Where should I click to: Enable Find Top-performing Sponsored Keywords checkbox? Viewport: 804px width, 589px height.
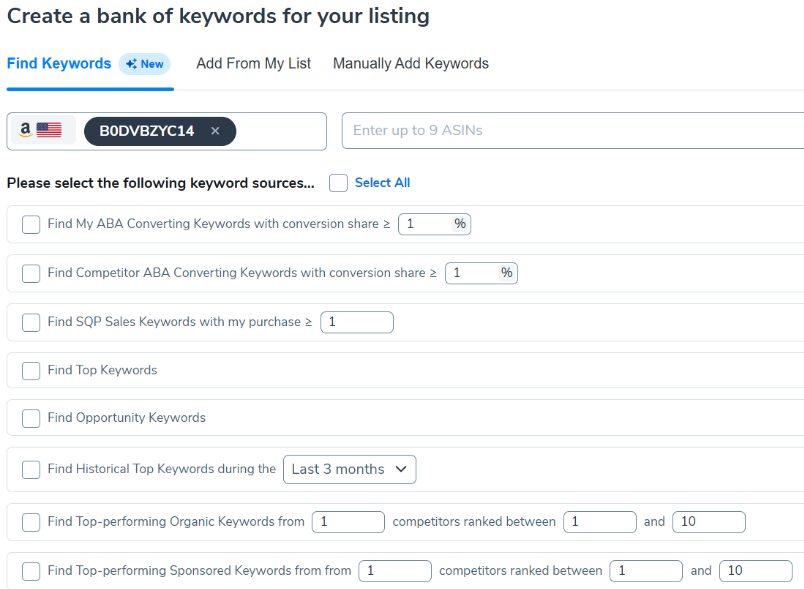pos(31,571)
